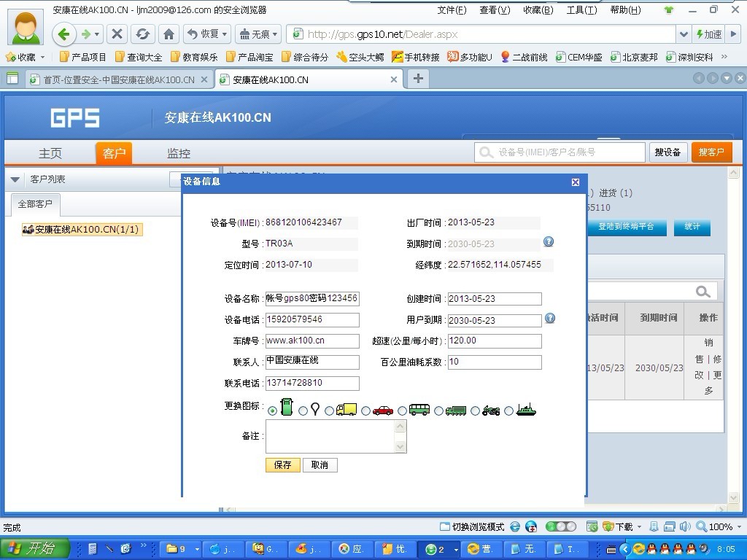Open the 收藏 favorites dropdown
This screenshot has height=560, width=747.
42,57
